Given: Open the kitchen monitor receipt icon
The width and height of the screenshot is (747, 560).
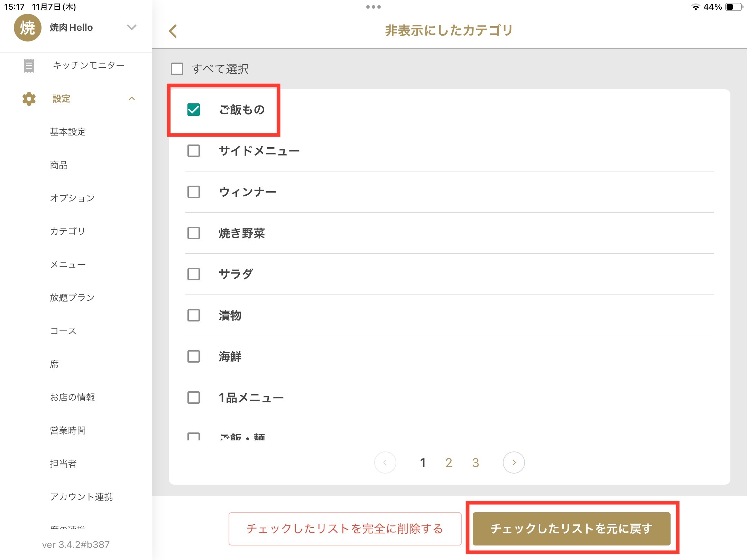Looking at the screenshot, I should pyautogui.click(x=29, y=65).
